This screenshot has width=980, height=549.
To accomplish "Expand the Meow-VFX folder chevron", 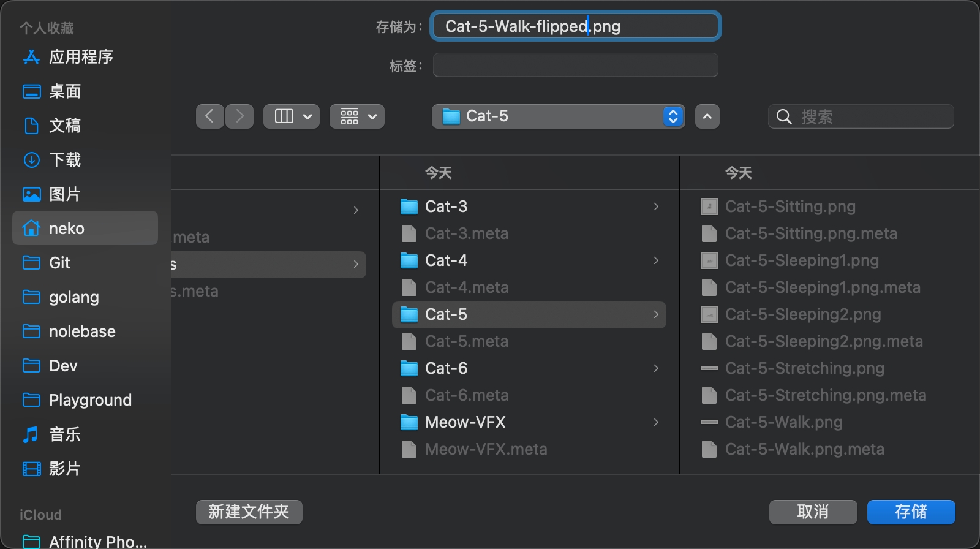I will (656, 422).
